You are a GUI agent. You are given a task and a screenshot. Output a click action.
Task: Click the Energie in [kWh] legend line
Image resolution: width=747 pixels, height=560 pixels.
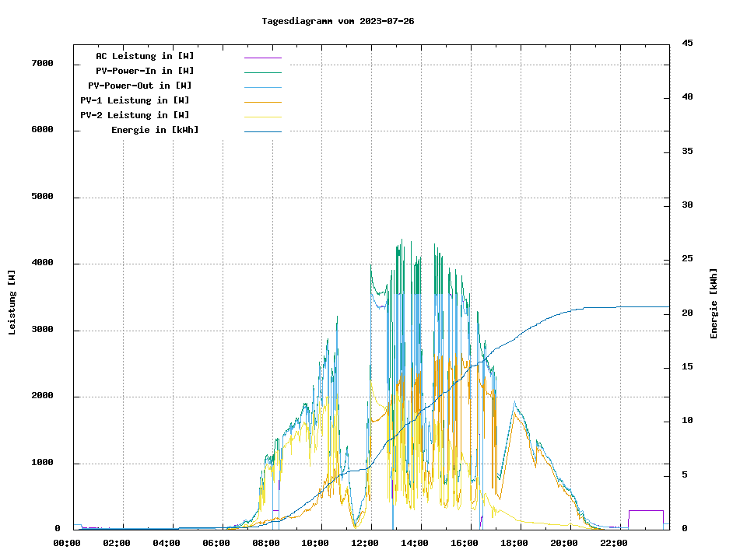(x=262, y=131)
